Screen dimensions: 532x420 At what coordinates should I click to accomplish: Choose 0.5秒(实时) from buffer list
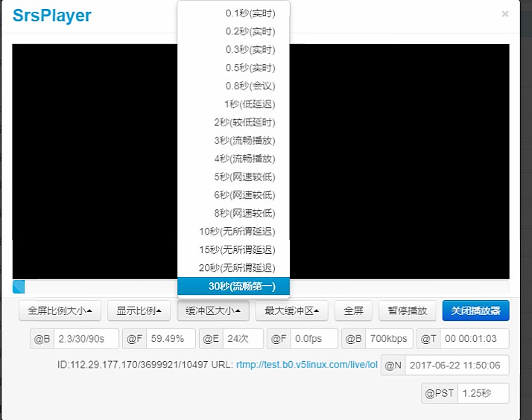250,68
